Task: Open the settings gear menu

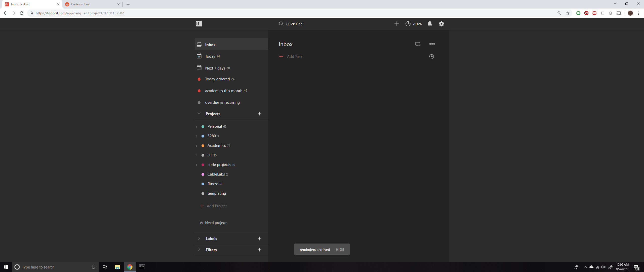Action: click(x=441, y=24)
